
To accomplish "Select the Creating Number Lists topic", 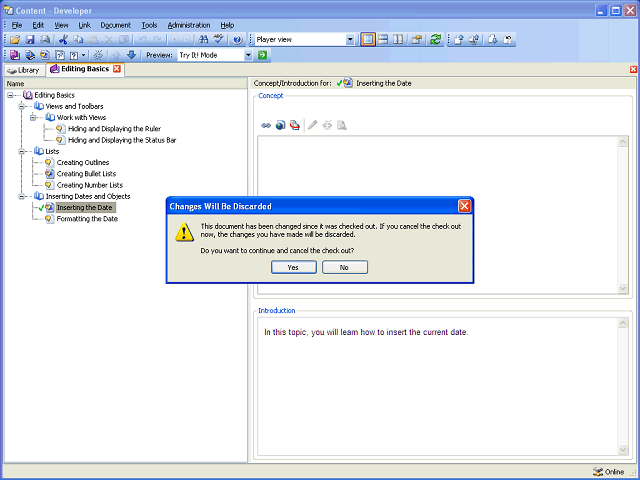I will pyautogui.click(x=89, y=185).
